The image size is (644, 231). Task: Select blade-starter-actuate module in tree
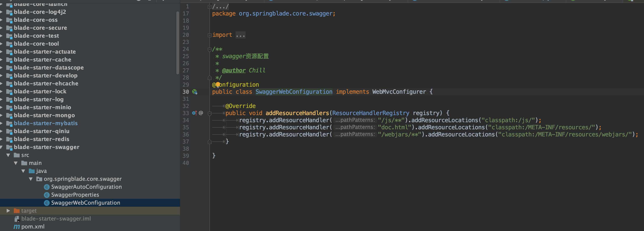coord(45,52)
